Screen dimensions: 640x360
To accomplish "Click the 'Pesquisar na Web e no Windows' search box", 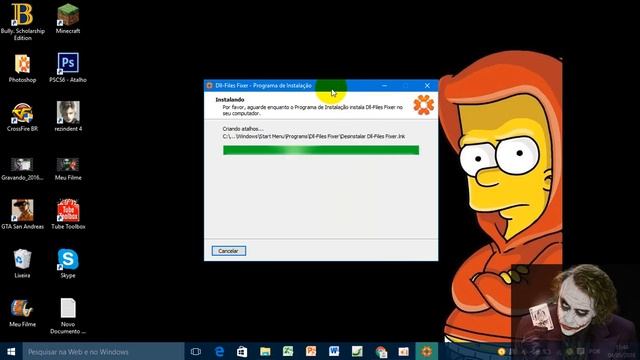I will pos(103,351).
